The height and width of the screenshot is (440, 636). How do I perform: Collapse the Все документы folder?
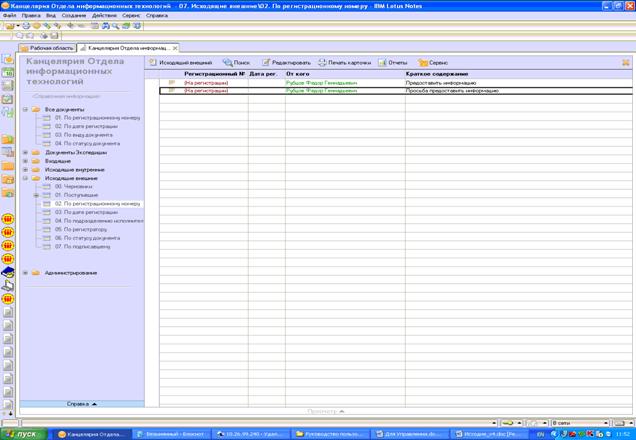pyautogui.click(x=25, y=109)
